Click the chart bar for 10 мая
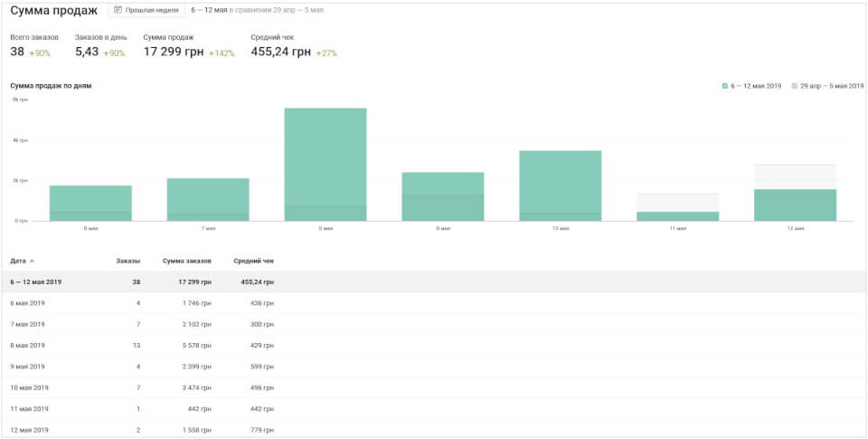Image resolution: width=868 pixels, height=439 pixels. pos(560,186)
